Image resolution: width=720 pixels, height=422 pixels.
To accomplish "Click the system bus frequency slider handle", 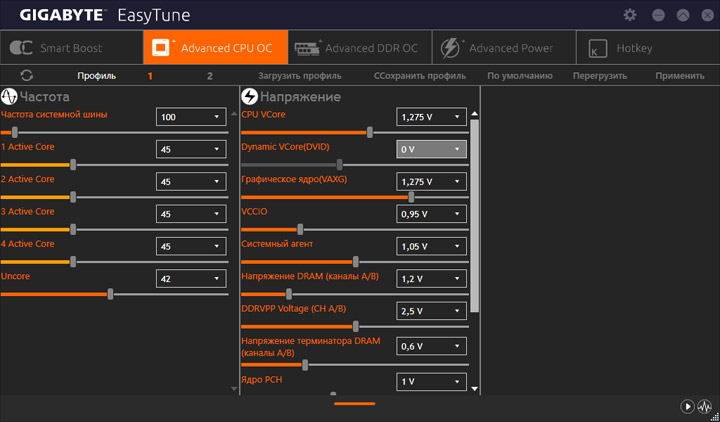I will click(x=15, y=132).
